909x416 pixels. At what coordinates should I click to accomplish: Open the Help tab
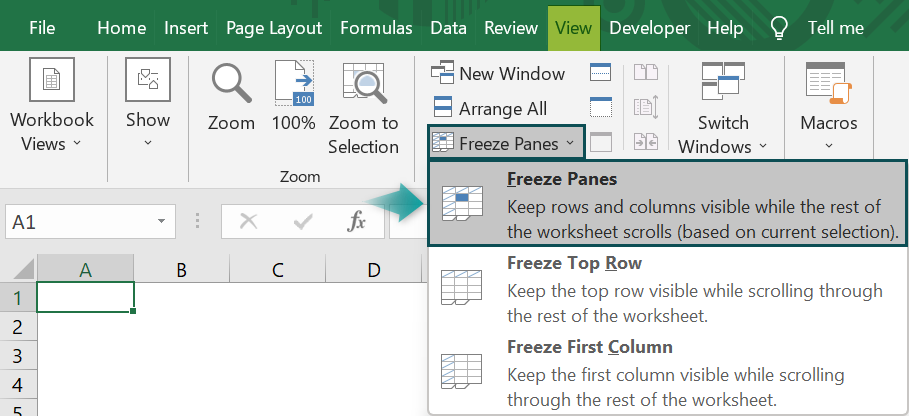(x=725, y=28)
